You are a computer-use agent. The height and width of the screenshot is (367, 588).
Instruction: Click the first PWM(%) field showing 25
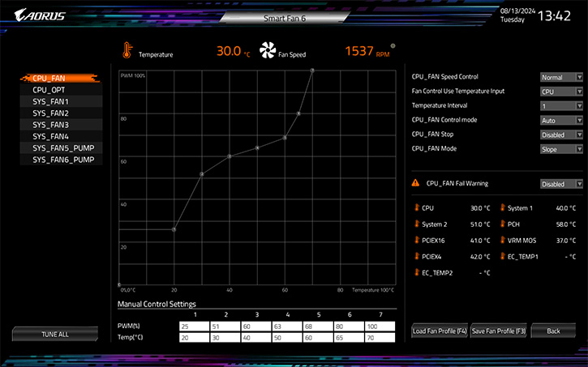[195, 326]
